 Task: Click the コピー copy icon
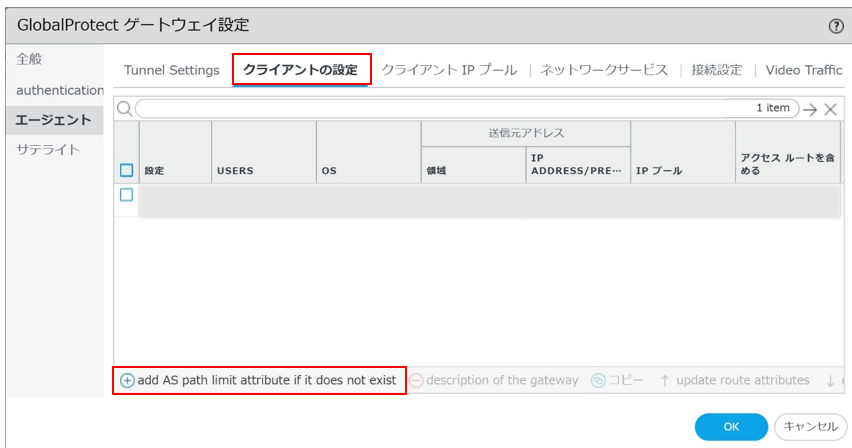tap(598, 381)
